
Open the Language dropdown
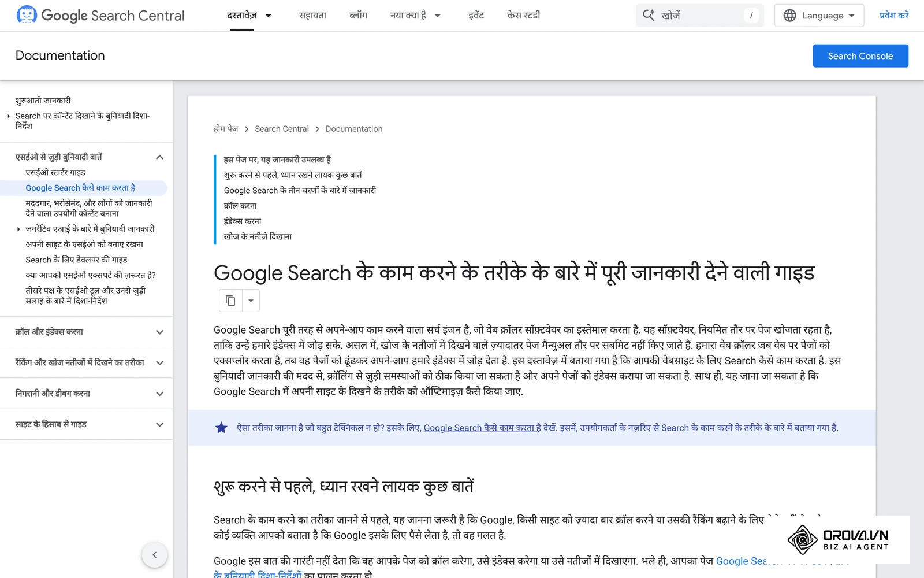pos(819,16)
